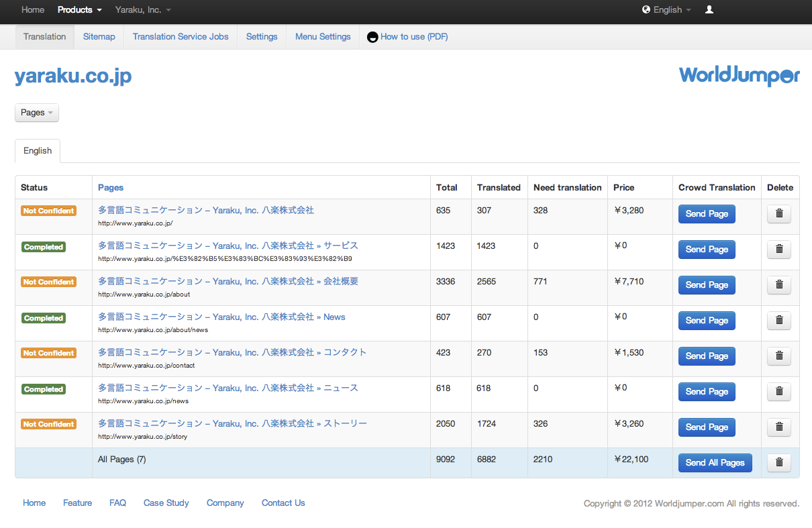Go to Home in the top navigation
This screenshot has width=812, height=528.
[x=33, y=9]
